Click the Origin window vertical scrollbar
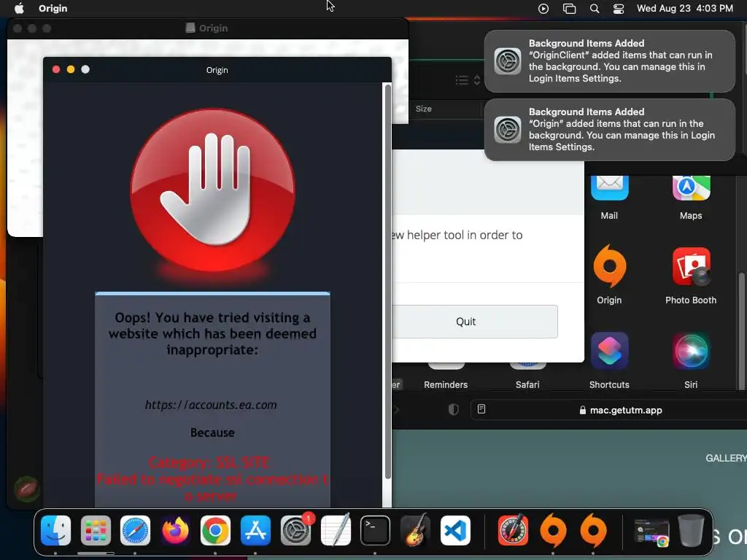This screenshot has width=747, height=560. [388, 281]
